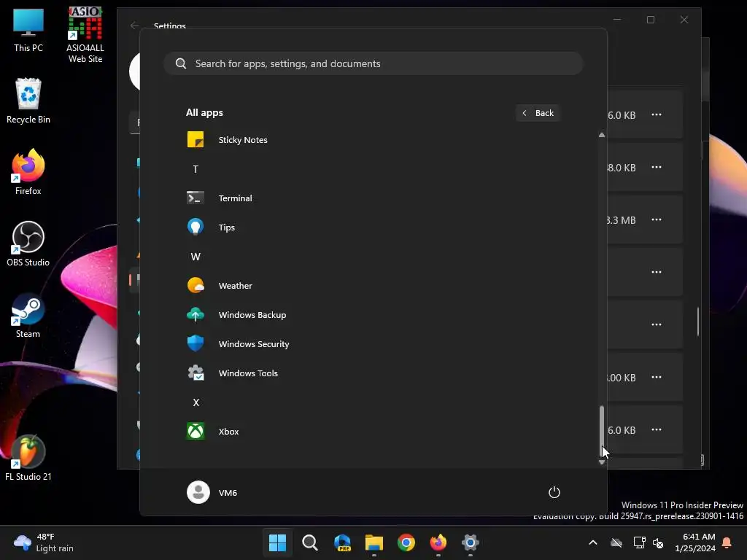The width and height of the screenshot is (747, 560).
Task: Click the scroll up arrow in app list
Action: [x=602, y=135]
